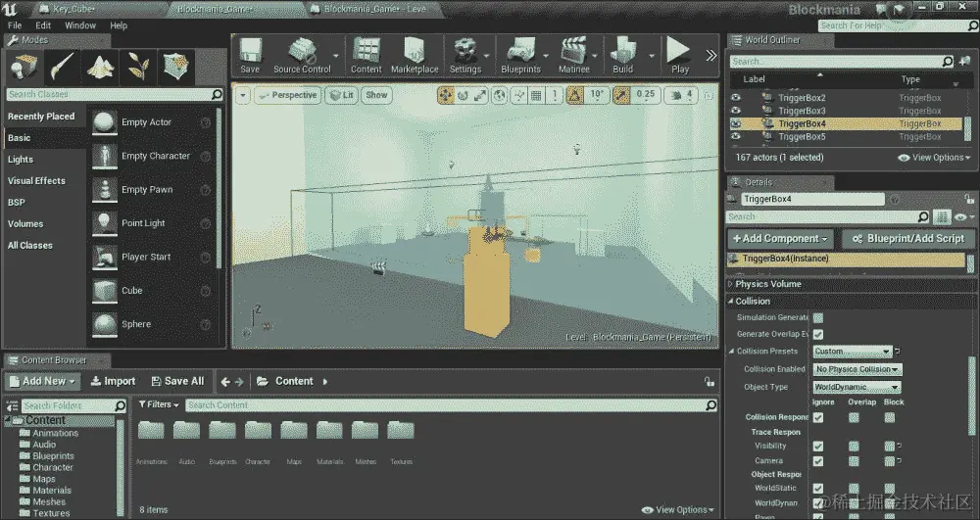Click Blueprint/Add Script button
Viewport: 980px width, 520px height.
(908, 239)
